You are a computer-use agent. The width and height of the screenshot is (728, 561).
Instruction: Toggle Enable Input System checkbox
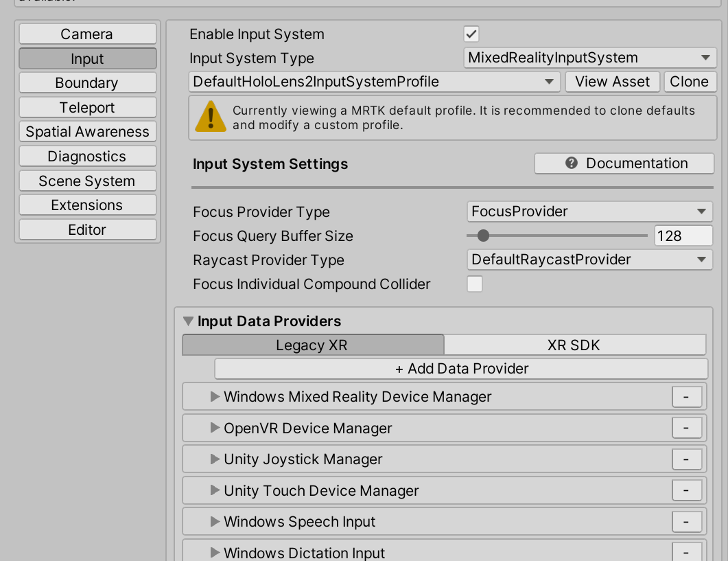(471, 34)
